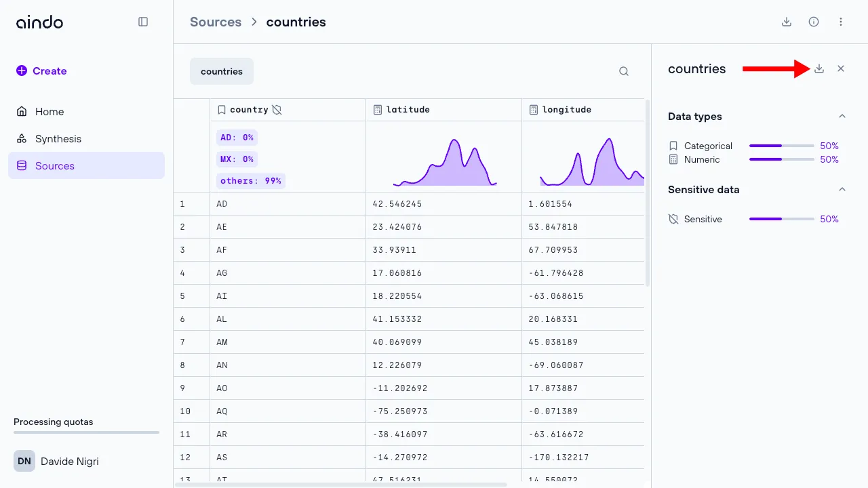Image resolution: width=868 pixels, height=488 pixels.
Task: Click the 'others: 99%' category chip
Action: click(251, 181)
